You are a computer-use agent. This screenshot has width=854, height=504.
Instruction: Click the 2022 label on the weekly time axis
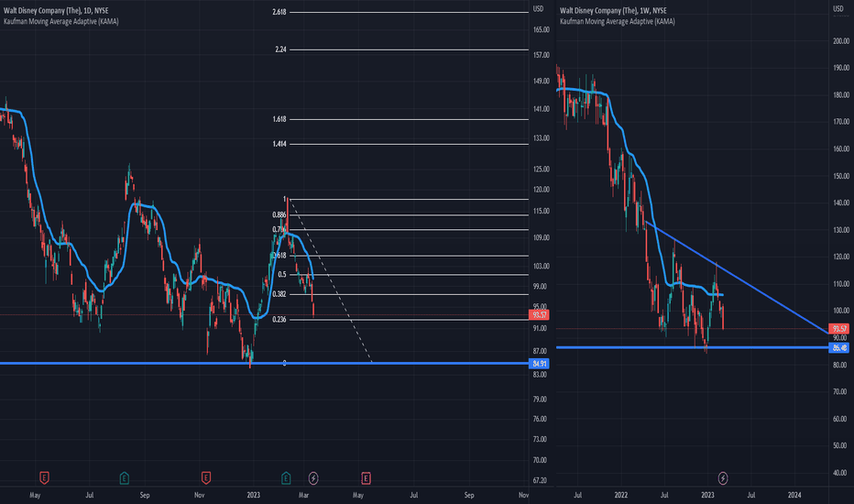(621, 495)
